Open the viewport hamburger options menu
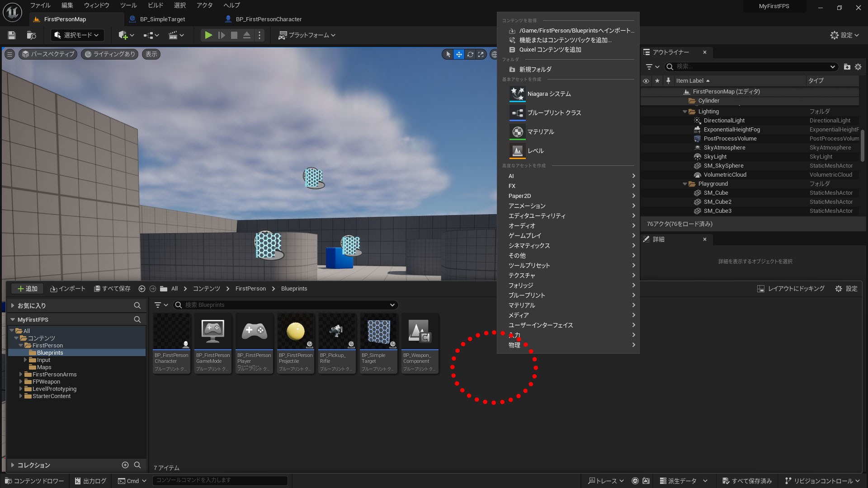Screen dimensions: 868x488 [9, 54]
